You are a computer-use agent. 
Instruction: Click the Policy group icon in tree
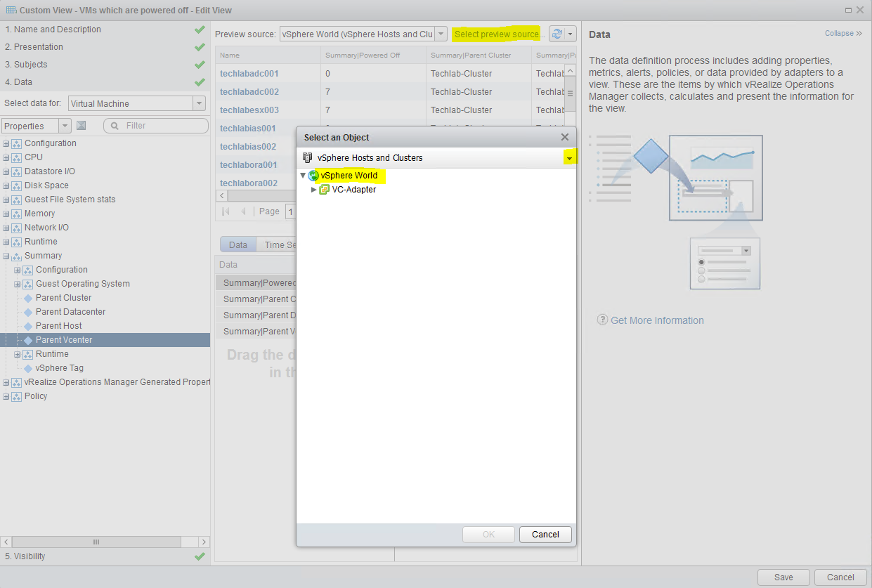pos(17,396)
